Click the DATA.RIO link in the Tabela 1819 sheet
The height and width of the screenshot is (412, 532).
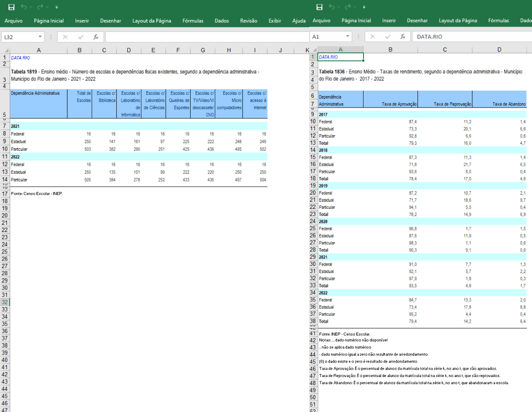[20, 58]
